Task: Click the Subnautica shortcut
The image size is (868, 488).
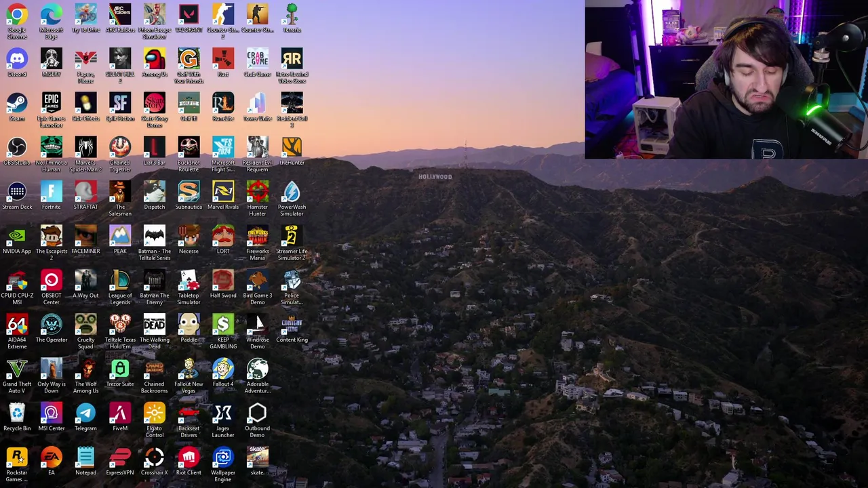Action: pyautogui.click(x=189, y=192)
